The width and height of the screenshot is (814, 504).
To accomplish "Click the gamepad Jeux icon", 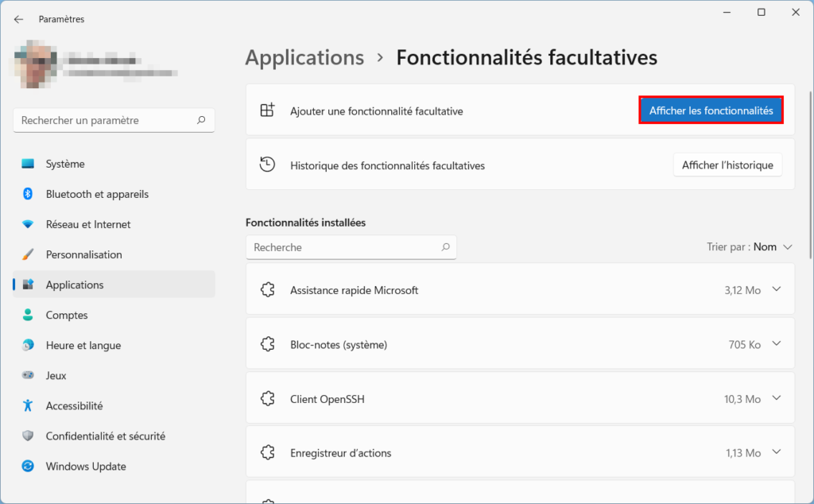I will [x=28, y=374].
